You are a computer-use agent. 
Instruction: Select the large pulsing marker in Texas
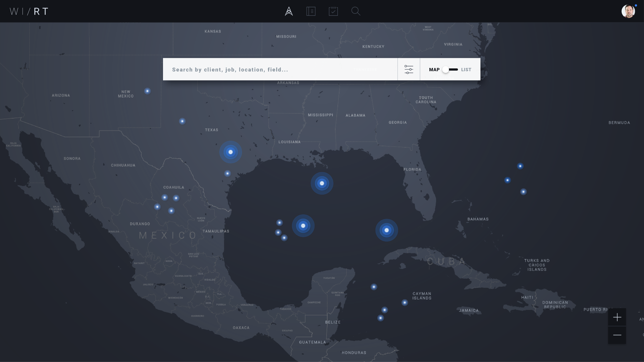click(230, 152)
